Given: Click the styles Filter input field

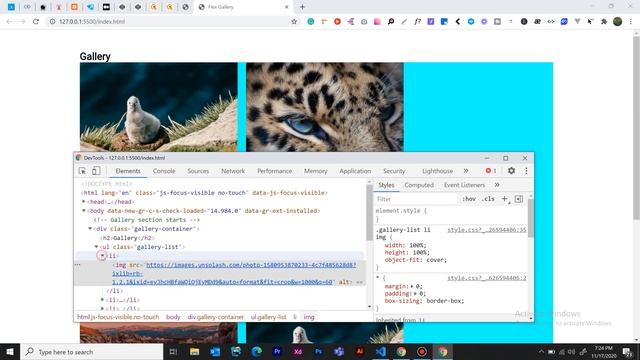Looking at the screenshot, I should coord(416,199).
